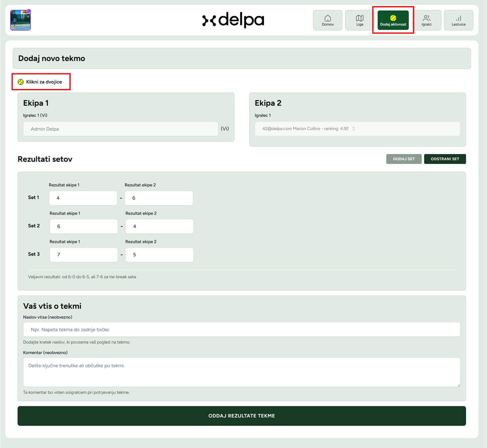Click the 'Set 1' label
This screenshot has height=448, width=487.
tap(34, 198)
